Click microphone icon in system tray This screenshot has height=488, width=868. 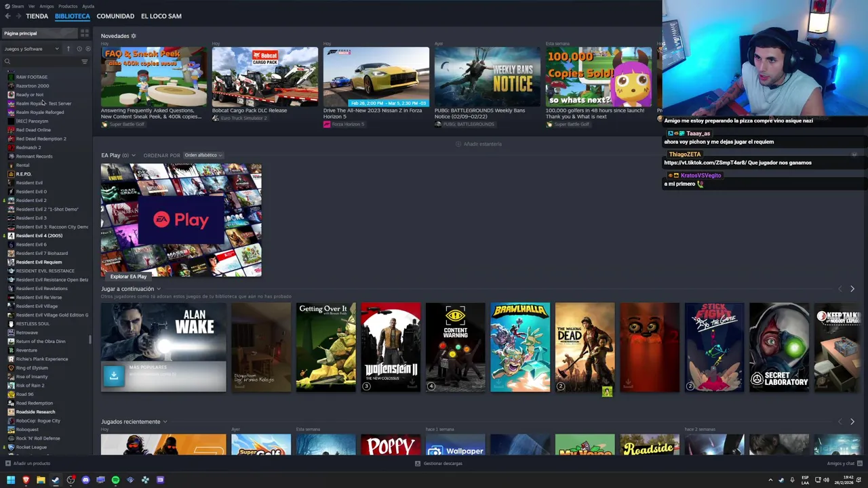pos(792,480)
